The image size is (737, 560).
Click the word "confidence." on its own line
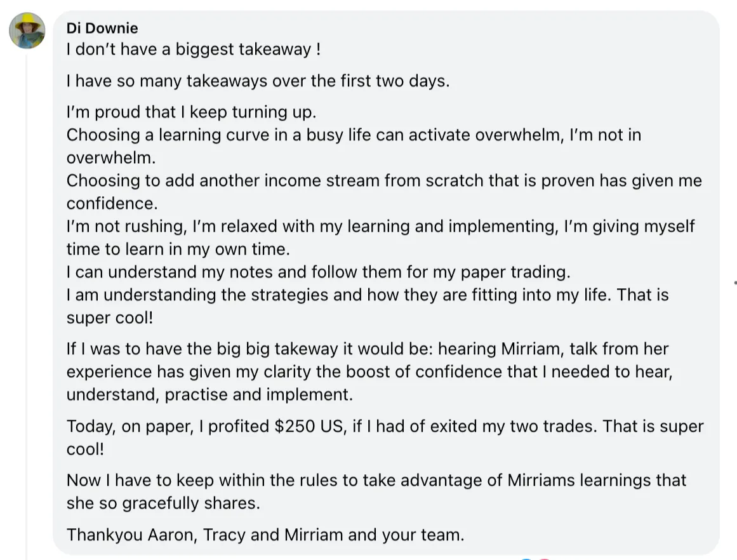112,204
